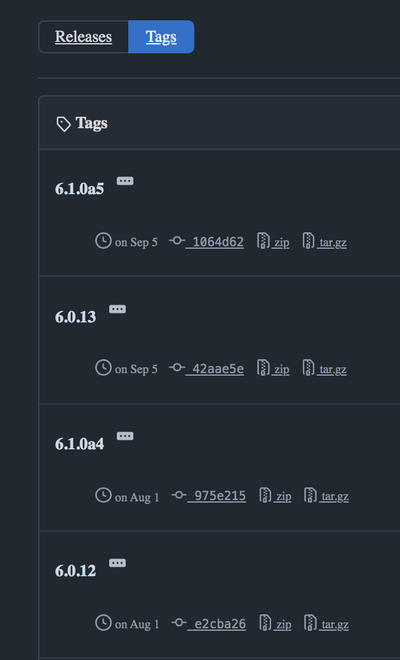
Task: Click the tar.gz archive icon for 6.1.0a4
Action: pyautogui.click(x=310, y=495)
